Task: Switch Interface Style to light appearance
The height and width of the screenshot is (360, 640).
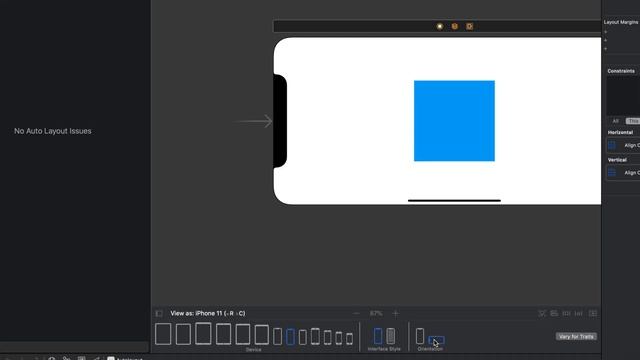Action: 378,336
